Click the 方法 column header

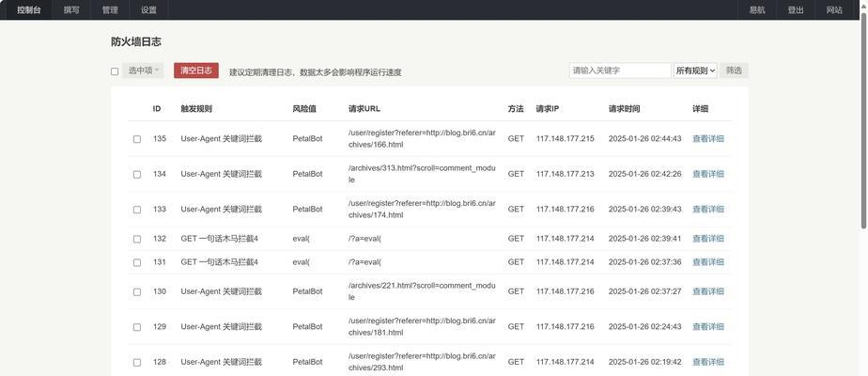516,109
